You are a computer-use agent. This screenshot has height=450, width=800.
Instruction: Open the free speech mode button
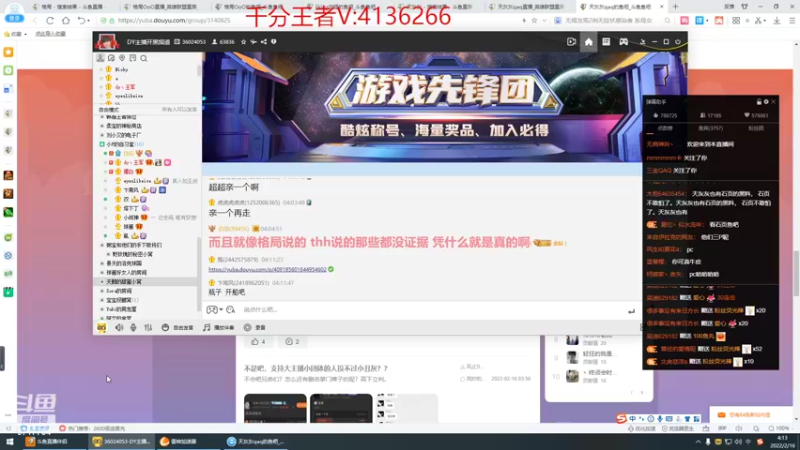pos(178,328)
